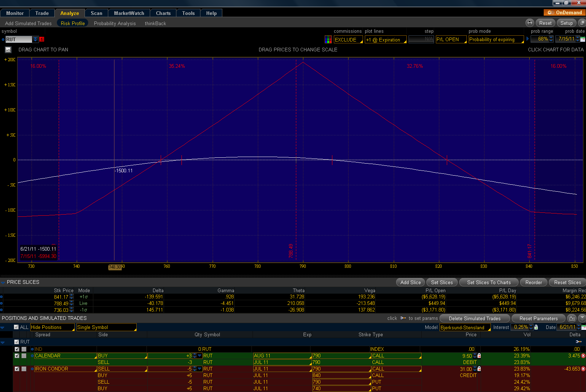Open the chart color settings icon
Viewport: 586px width, 392px height.
[328, 39]
